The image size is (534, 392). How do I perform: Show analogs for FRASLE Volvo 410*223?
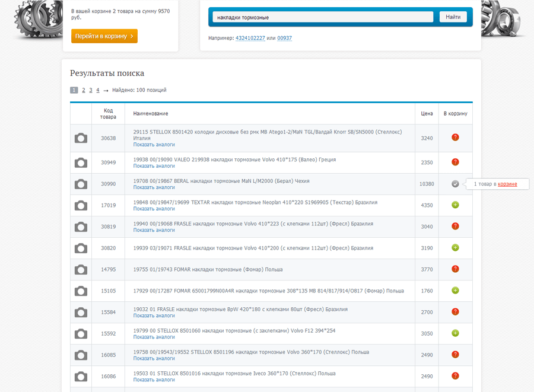click(154, 230)
